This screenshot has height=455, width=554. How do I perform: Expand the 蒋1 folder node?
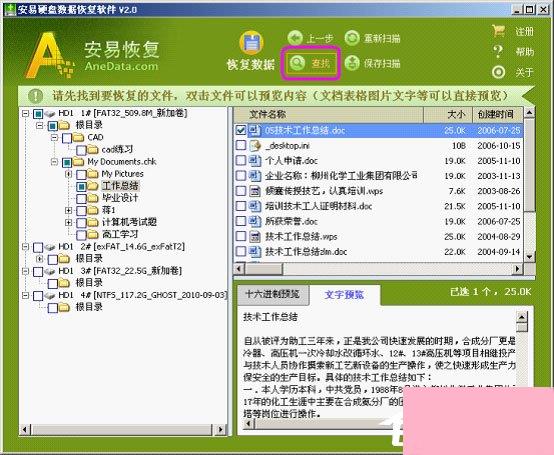pos(69,210)
